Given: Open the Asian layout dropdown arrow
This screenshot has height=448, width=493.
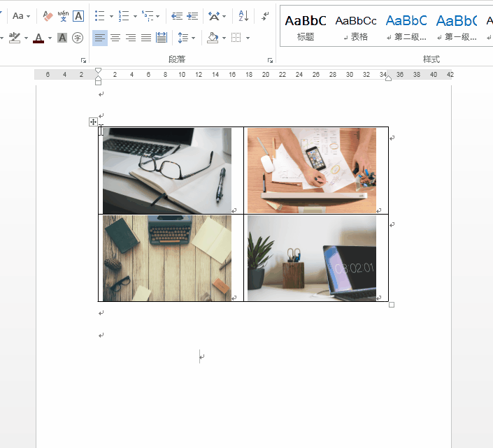Looking at the screenshot, I should click(224, 16).
